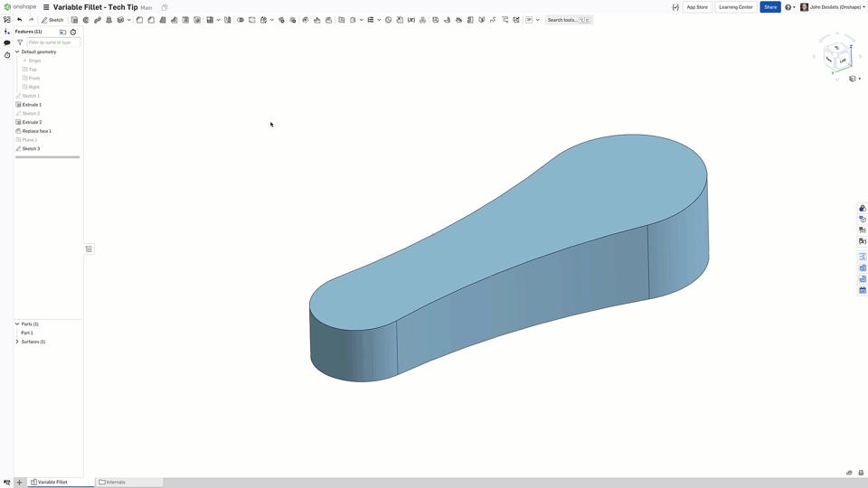
Task: Switch to the Internals tab
Action: tap(116, 482)
